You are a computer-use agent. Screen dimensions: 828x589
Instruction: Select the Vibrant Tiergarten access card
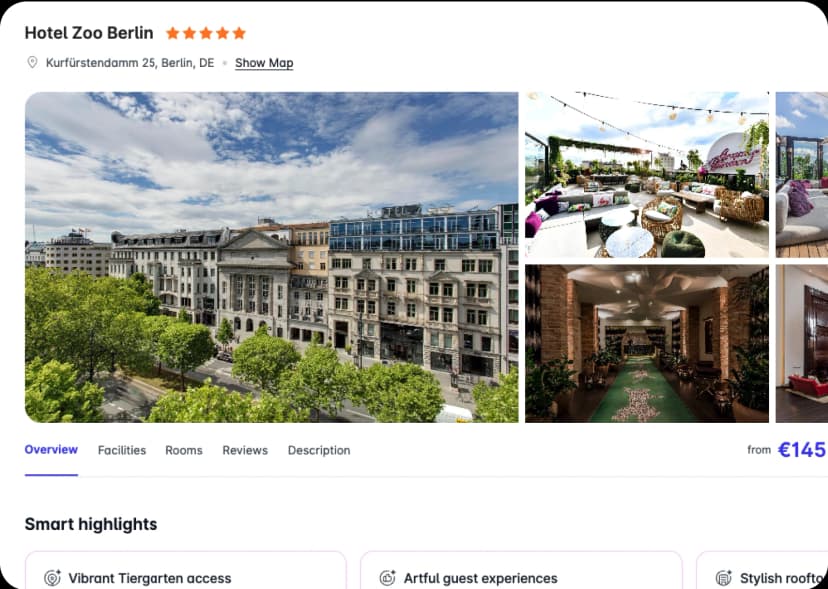185,570
